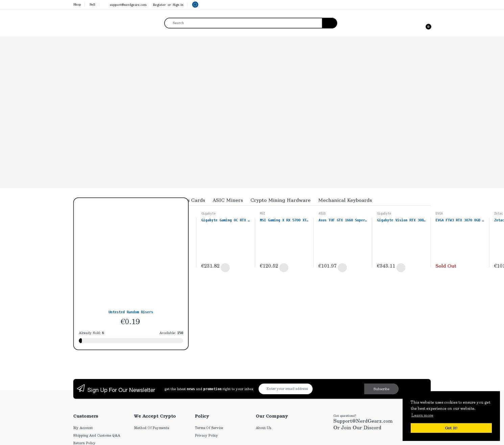Click Support@NerdGearz.com in the footer
The width and height of the screenshot is (504, 445).
coord(363,421)
